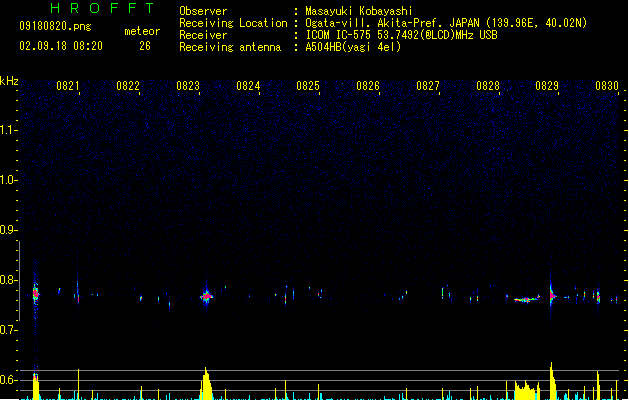Screen dimensions: 629x400
Task: Click the bright meteor echo after 0823
Action: pyautogui.click(x=206, y=297)
